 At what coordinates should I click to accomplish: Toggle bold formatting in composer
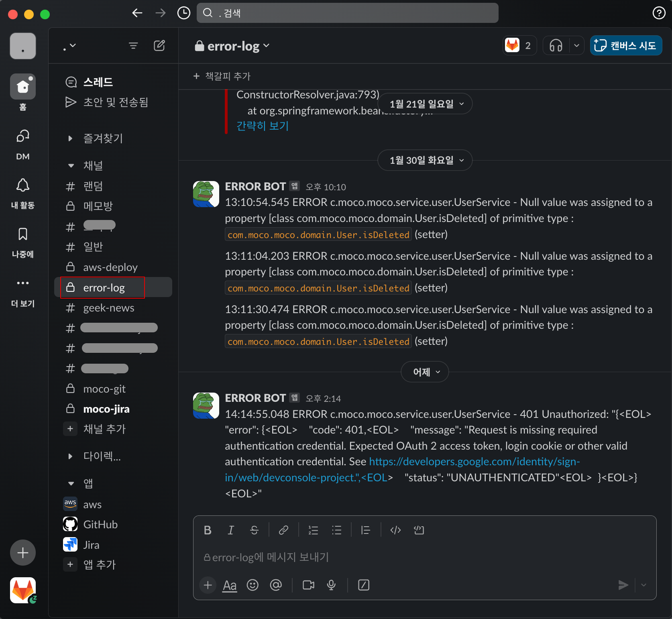pyautogui.click(x=208, y=530)
